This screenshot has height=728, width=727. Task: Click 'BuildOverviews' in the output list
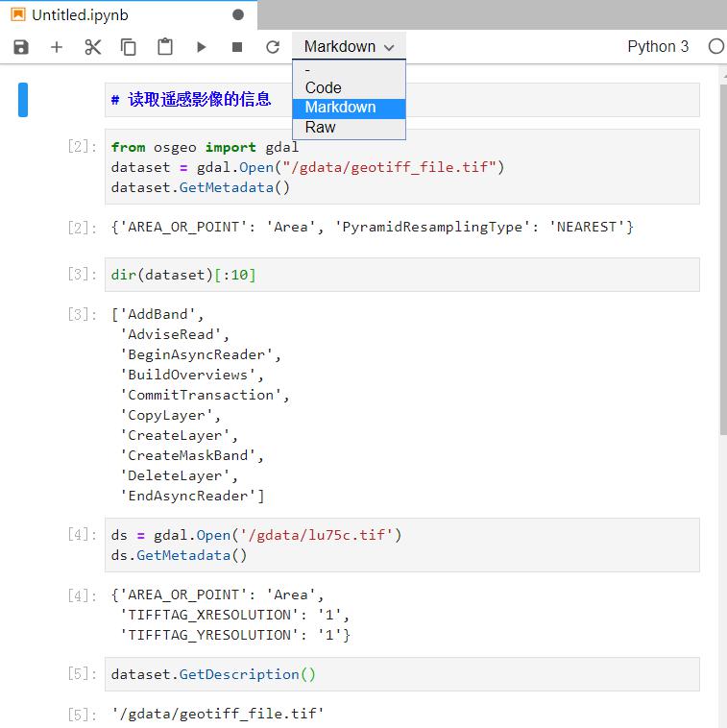pos(187,375)
